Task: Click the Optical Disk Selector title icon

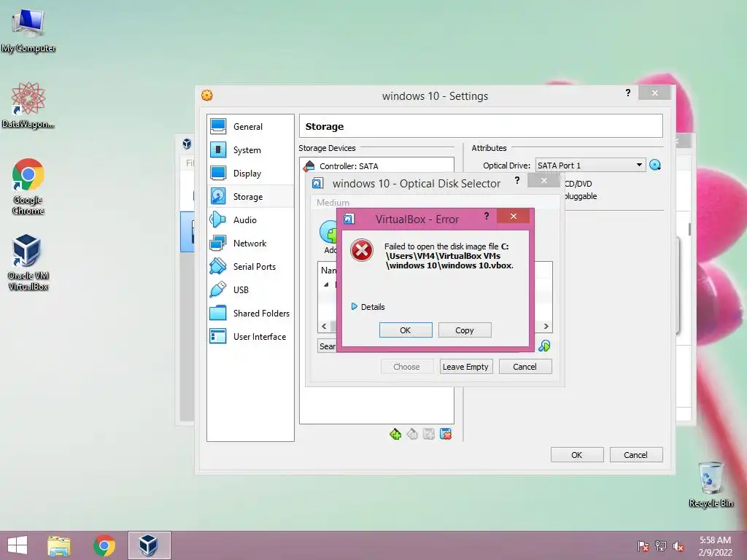Action: pos(318,183)
